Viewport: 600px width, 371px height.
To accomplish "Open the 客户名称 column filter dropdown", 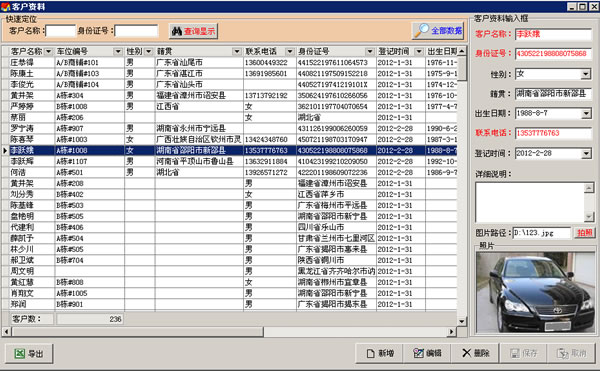I will [48, 51].
